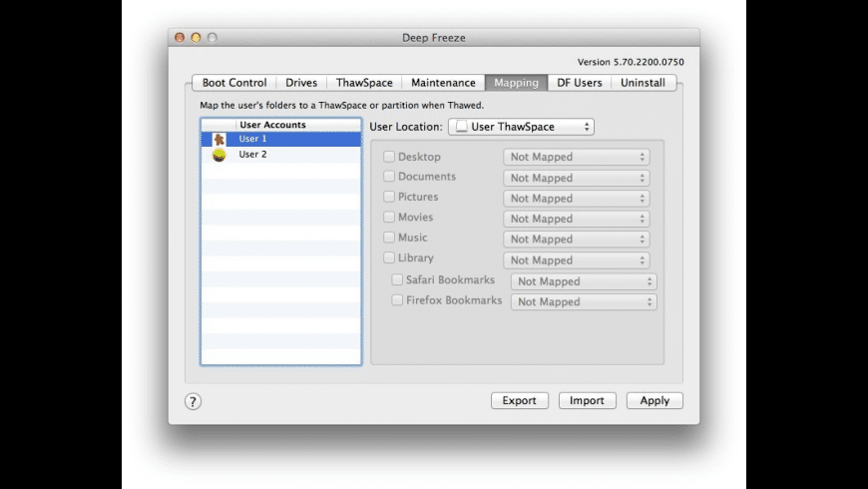Expand the Firefox Bookmarks mapping dropdown
The image size is (868, 489).
[584, 301]
